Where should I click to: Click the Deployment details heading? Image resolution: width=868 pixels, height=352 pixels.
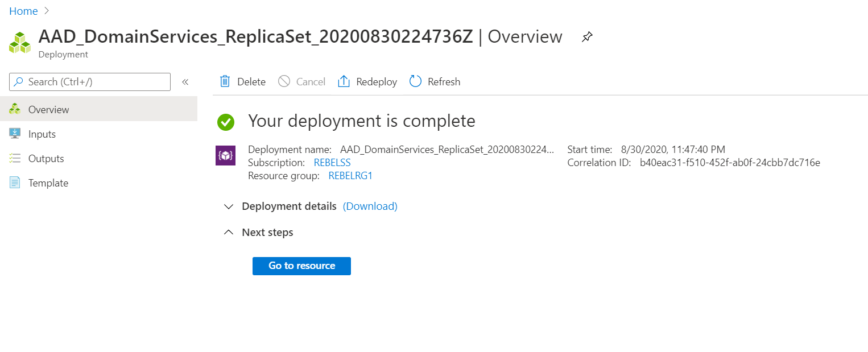pos(289,206)
